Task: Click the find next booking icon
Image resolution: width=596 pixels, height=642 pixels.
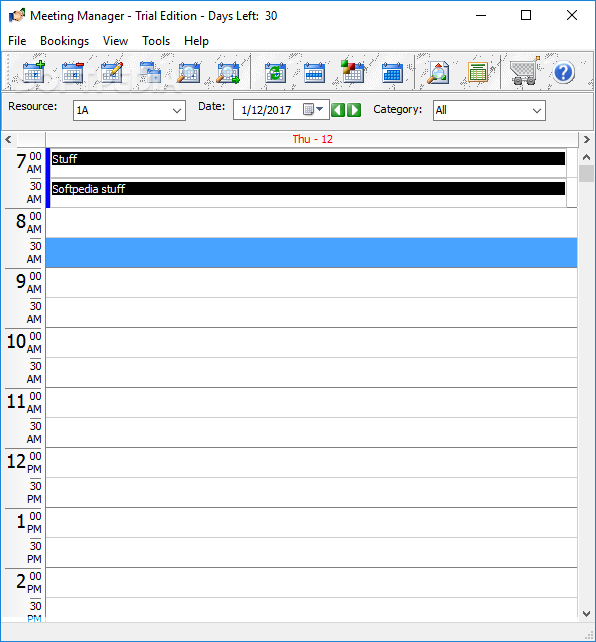Action: tap(228, 72)
